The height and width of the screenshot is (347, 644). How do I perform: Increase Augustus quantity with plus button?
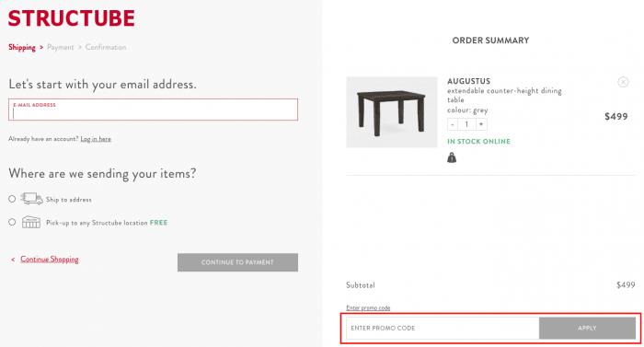point(481,124)
